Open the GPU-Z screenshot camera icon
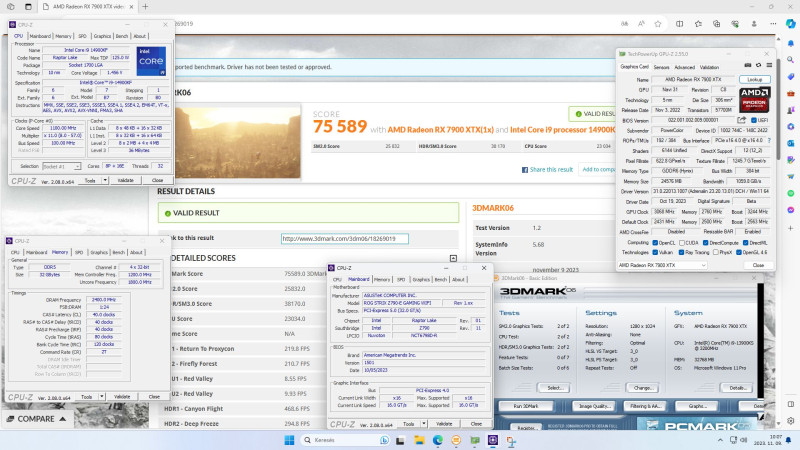 click(748, 65)
